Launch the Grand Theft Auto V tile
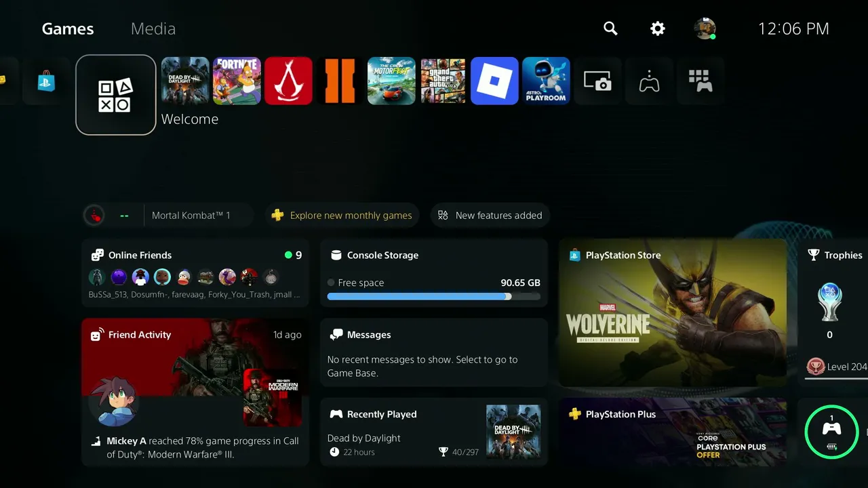Image resolution: width=868 pixels, height=488 pixels. pos(443,81)
